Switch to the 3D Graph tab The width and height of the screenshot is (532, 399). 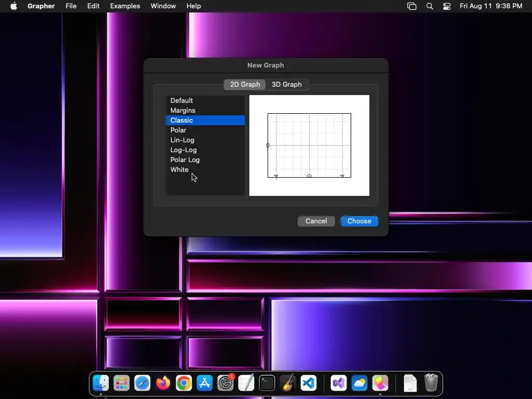click(287, 85)
